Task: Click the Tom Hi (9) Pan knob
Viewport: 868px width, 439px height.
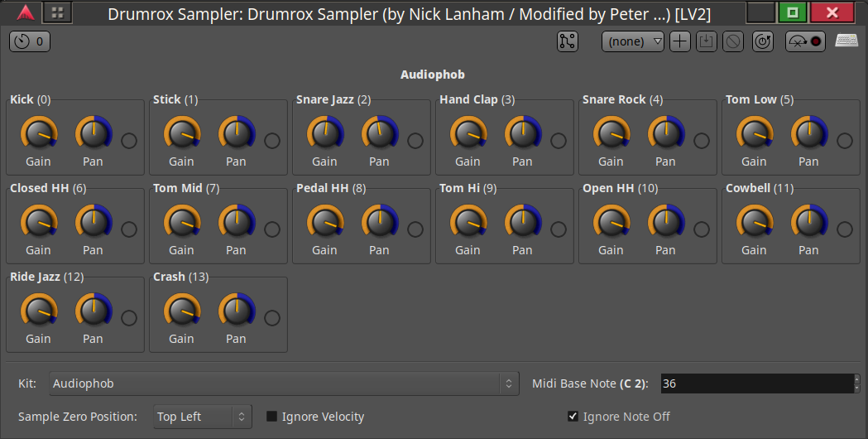Action: pos(523,222)
